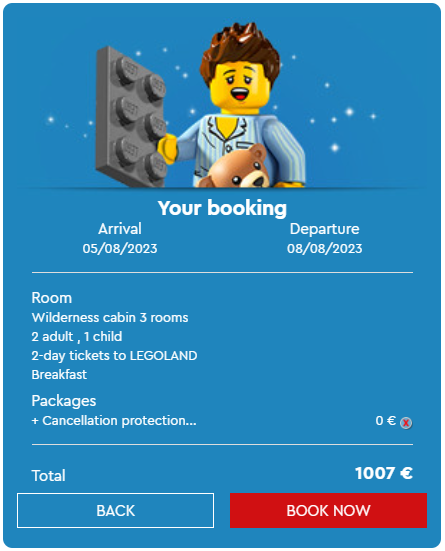
Task: Click the gray LEGO brick image
Action: [x=130, y=117]
